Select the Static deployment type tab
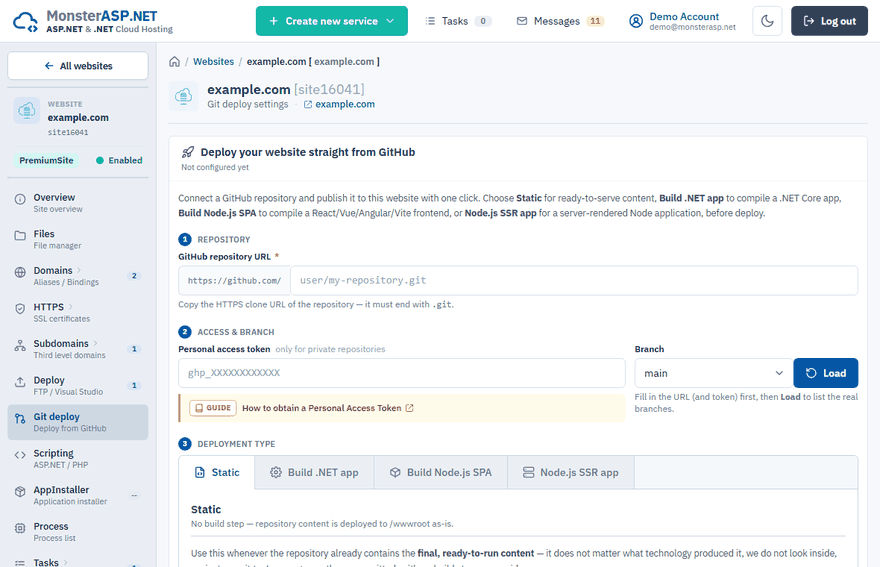Viewport: 880px width, 567px height. click(217, 473)
